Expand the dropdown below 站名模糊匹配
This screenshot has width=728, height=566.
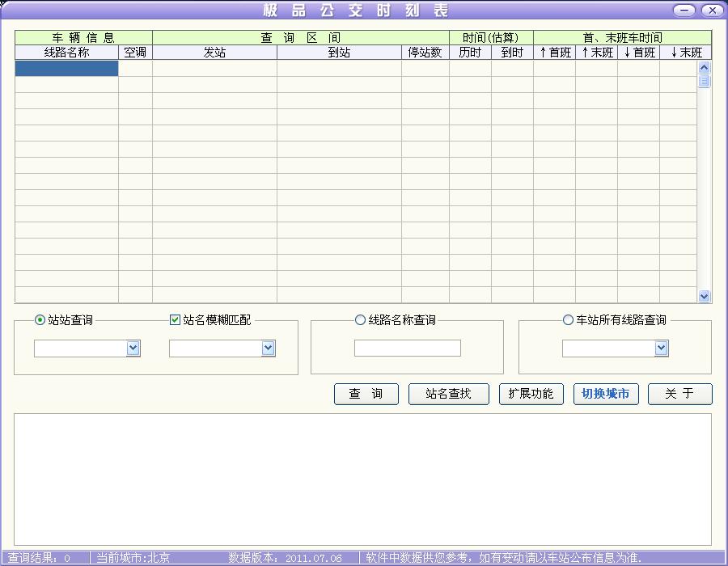pyautogui.click(x=269, y=348)
